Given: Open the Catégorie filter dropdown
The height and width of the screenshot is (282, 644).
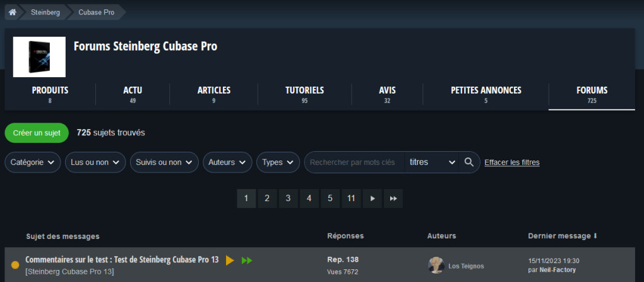Looking at the screenshot, I should [33, 162].
